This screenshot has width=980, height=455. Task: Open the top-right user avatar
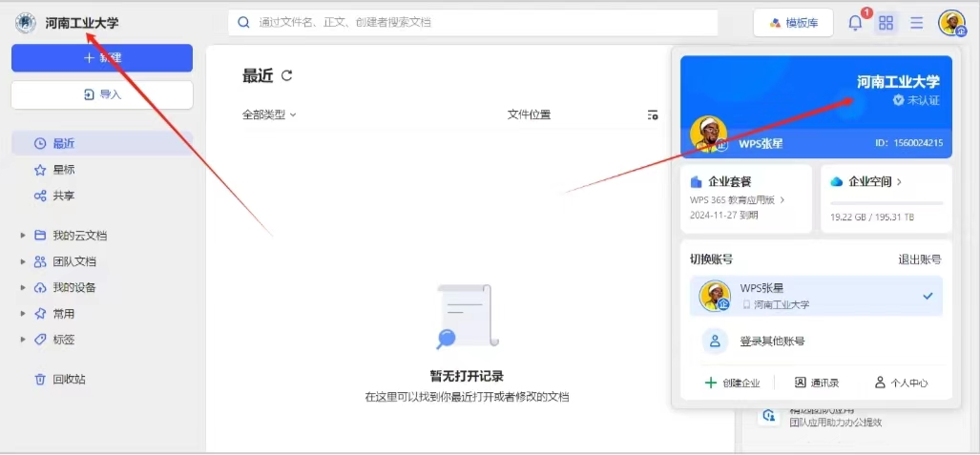(952, 23)
